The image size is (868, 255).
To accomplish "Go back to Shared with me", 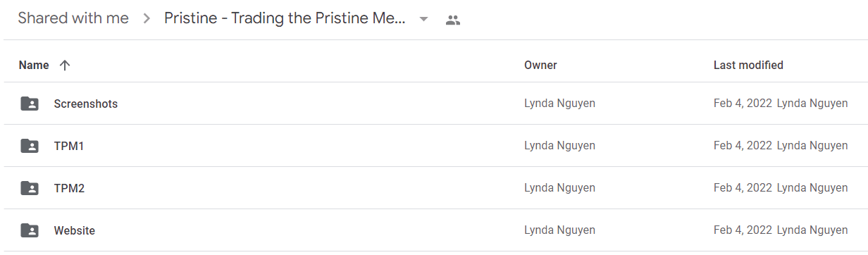I will pos(73,18).
